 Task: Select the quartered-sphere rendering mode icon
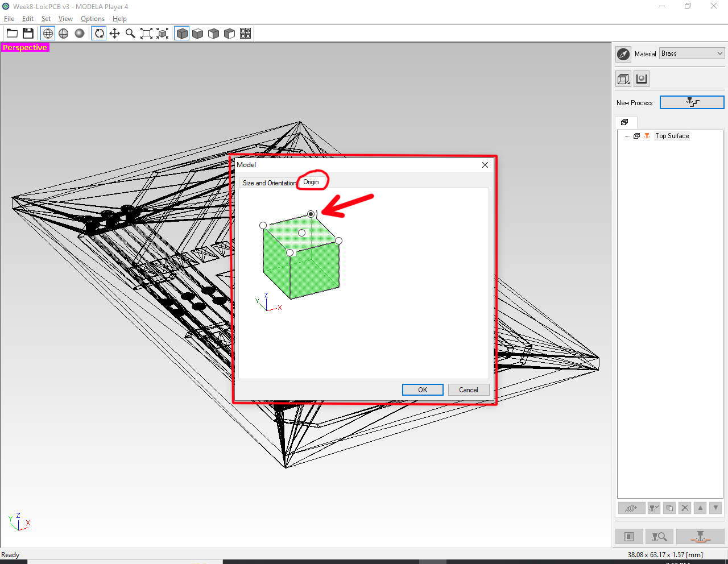[64, 34]
